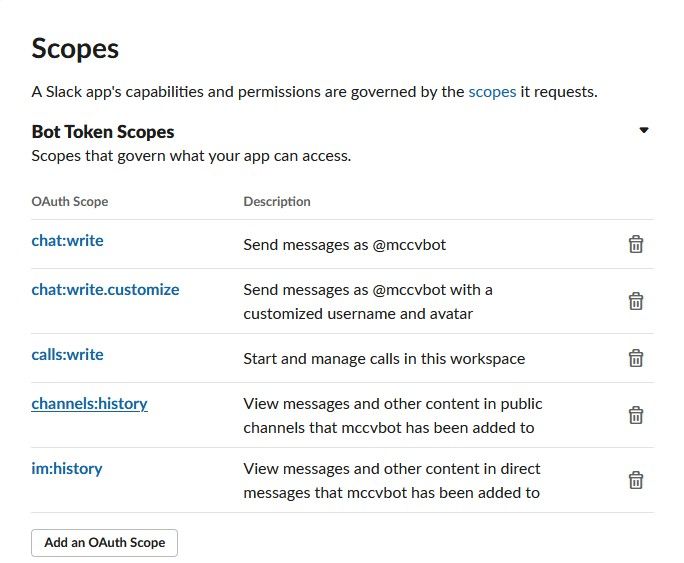684x563 pixels.
Task: Click the Scopes page heading
Action: 75,48
